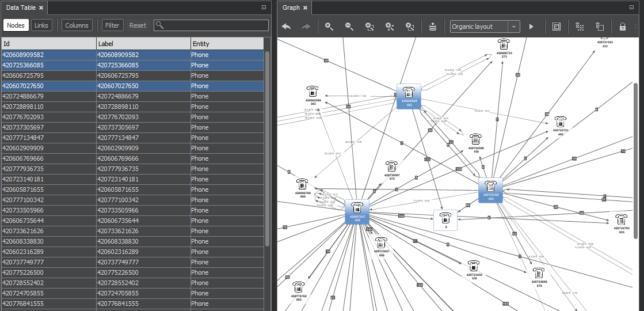Click the layers stack icon in toolbar
644x311 pixels.
[x=433, y=26]
